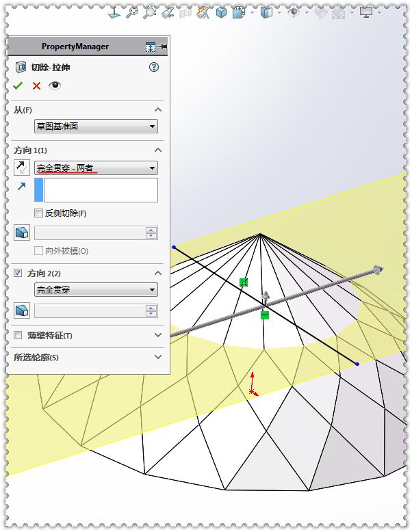Uncheck the 方向 2(2) checkbox

click(x=18, y=273)
